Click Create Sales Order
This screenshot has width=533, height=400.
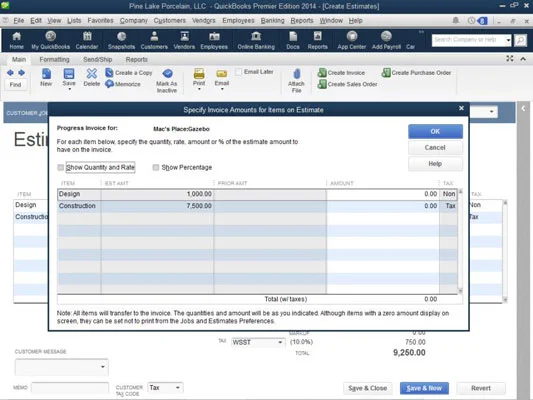pos(347,84)
